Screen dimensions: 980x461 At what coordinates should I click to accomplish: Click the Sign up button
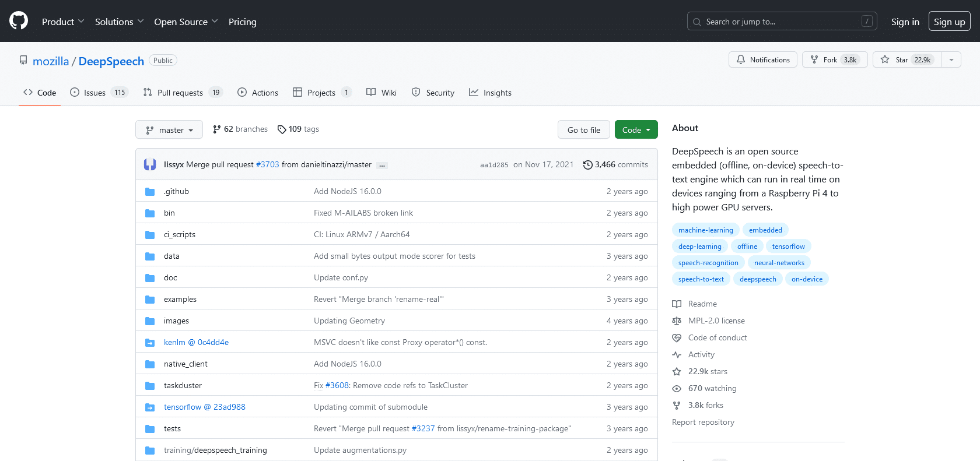[950, 22]
